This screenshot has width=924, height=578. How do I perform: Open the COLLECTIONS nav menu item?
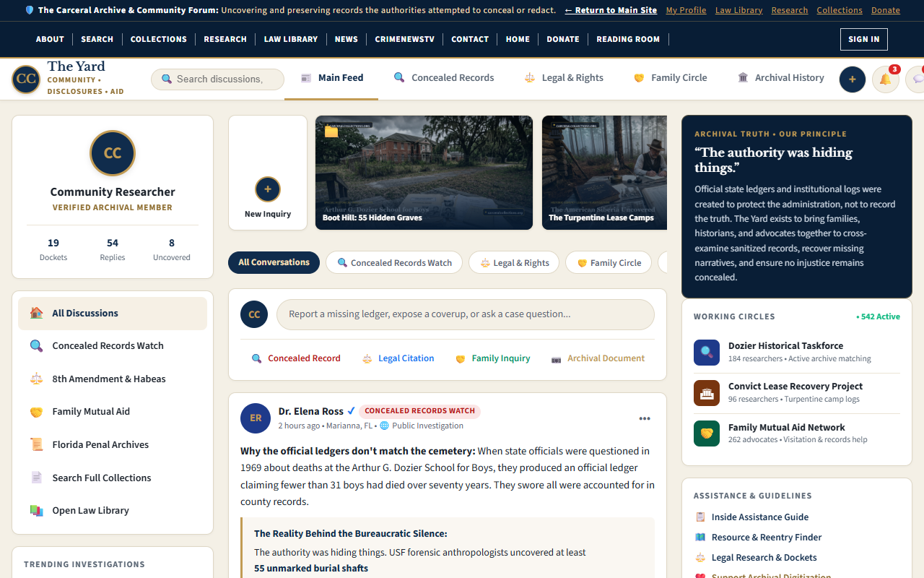159,39
